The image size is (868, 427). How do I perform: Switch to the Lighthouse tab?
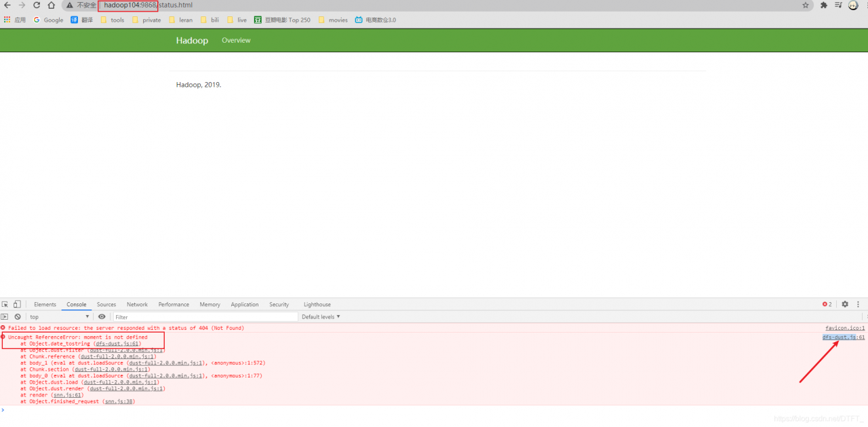(x=317, y=305)
